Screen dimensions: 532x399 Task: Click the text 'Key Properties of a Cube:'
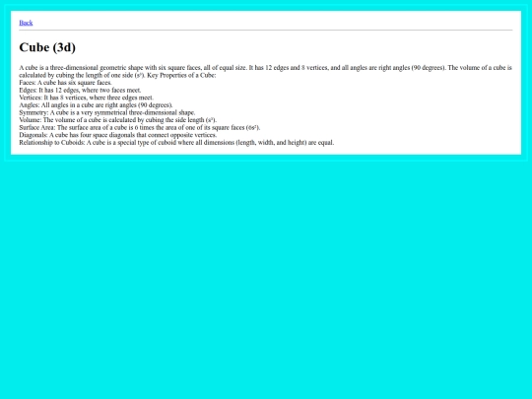(181, 75)
